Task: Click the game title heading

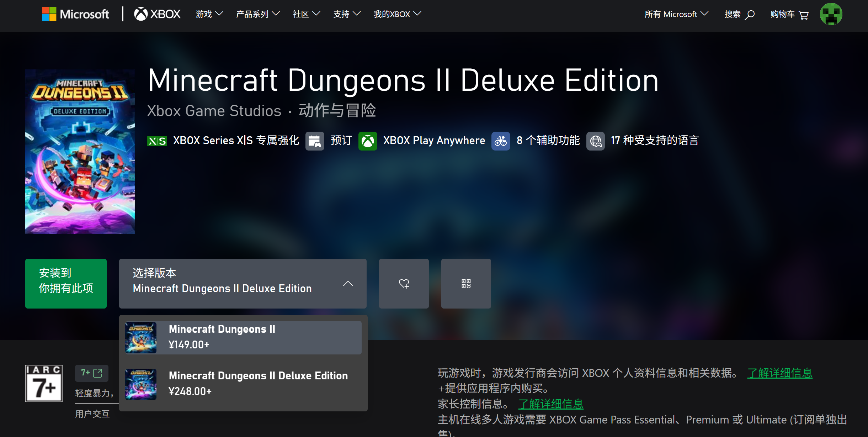Action: 403,80
